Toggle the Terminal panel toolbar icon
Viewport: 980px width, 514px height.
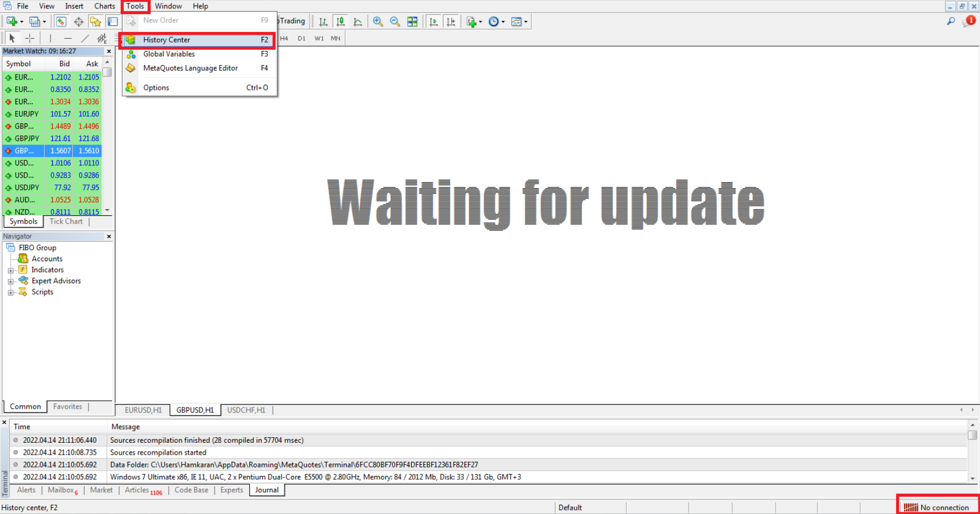coord(113,21)
